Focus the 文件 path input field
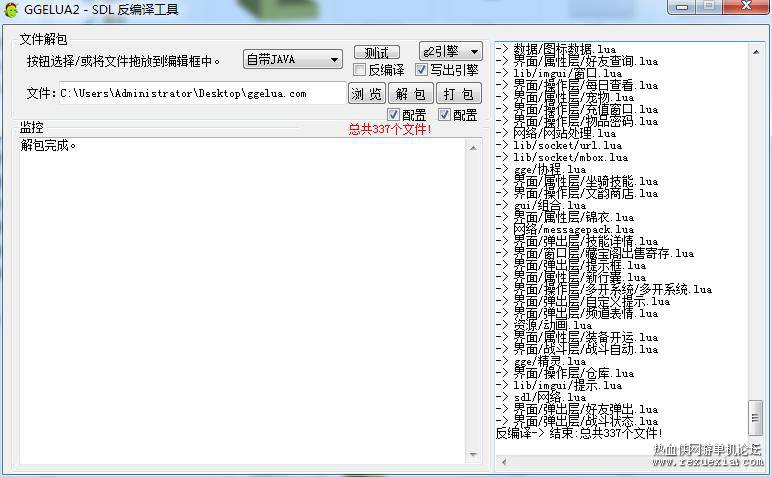Viewport: 772px width, 477px height. click(202, 93)
